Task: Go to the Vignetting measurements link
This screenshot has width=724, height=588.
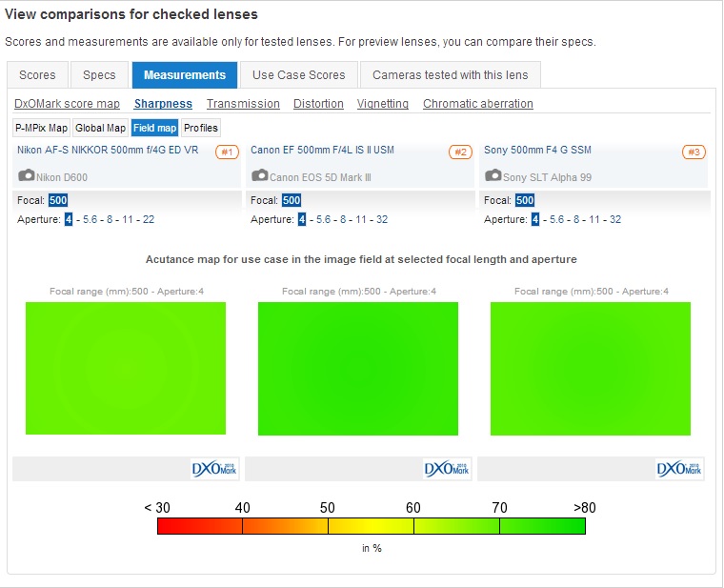Action: tap(382, 104)
